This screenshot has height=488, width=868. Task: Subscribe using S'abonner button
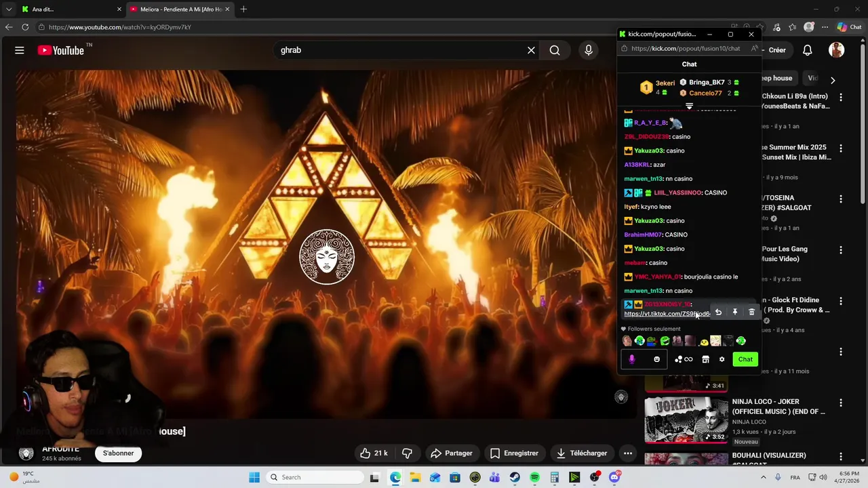tap(119, 453)
